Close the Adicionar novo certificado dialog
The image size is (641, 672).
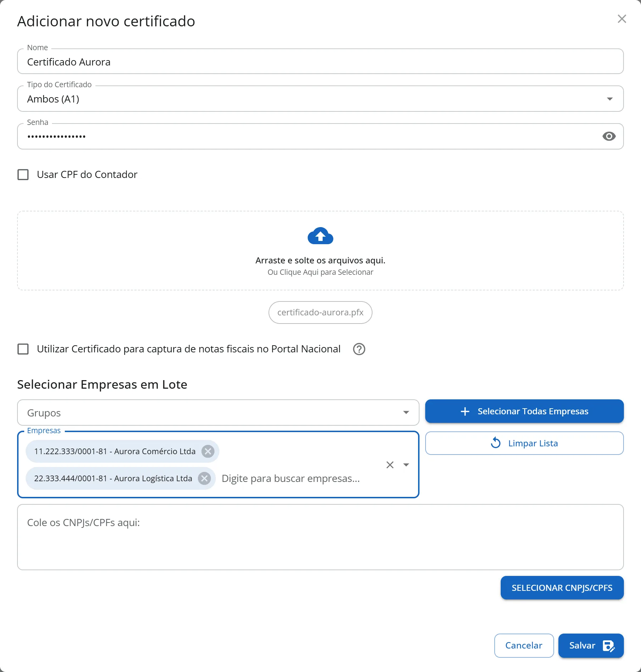[622, 19]
